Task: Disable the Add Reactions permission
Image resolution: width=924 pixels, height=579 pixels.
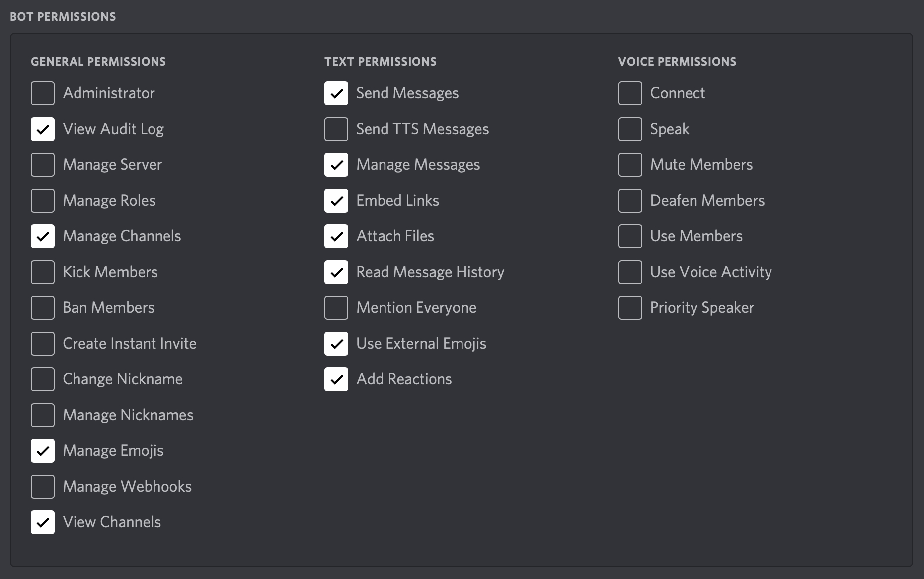Action: coord(336,379)
